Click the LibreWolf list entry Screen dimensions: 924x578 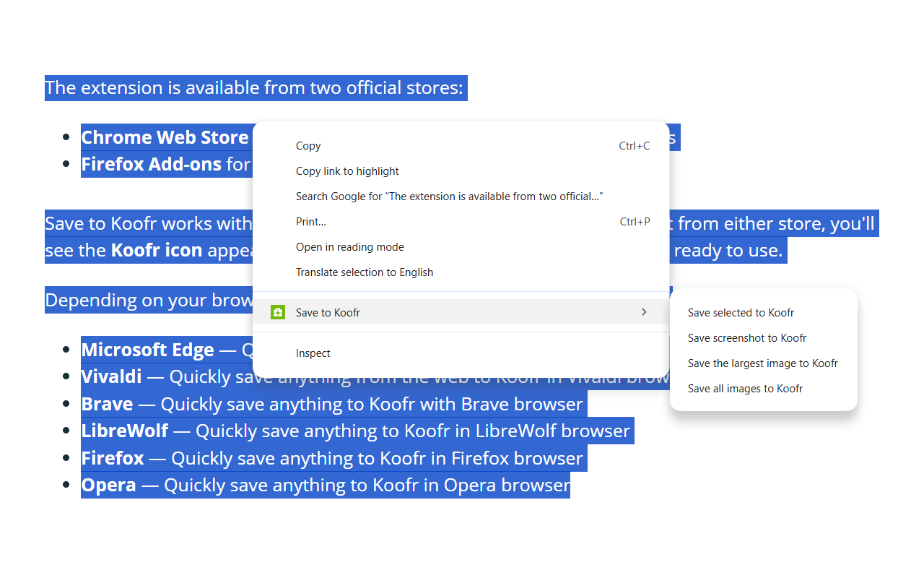(x=356, y=431)
